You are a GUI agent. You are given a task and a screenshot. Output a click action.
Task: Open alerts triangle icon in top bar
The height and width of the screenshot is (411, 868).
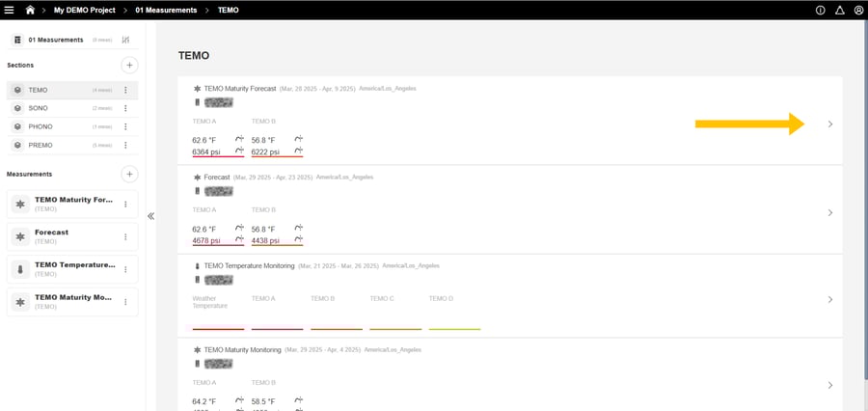click(840, 10)
